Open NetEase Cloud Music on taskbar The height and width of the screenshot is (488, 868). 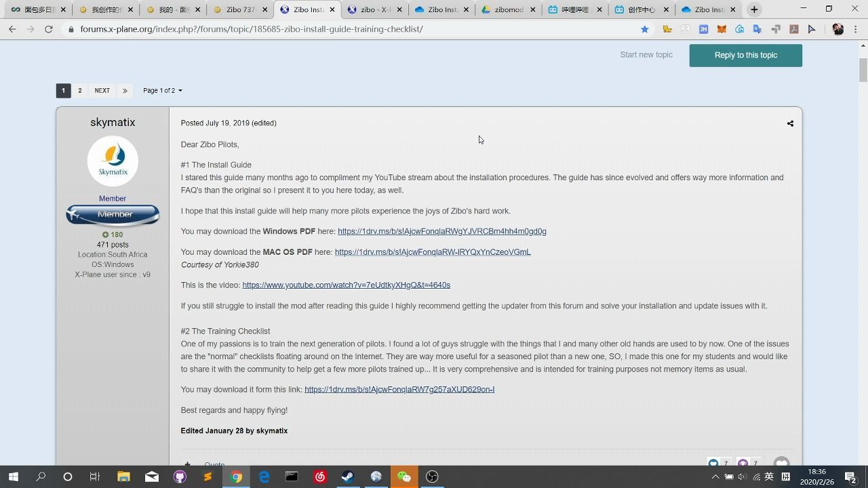click(320, 476)
